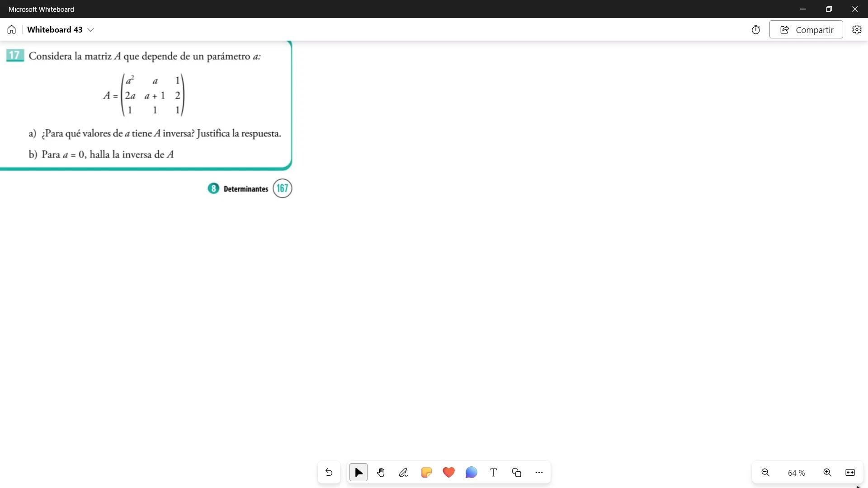The height and width of the screenshot is (488, 868).
Task: Expand the Whiteboard 43 name dropdown
Action: click(x=90, y=30)
